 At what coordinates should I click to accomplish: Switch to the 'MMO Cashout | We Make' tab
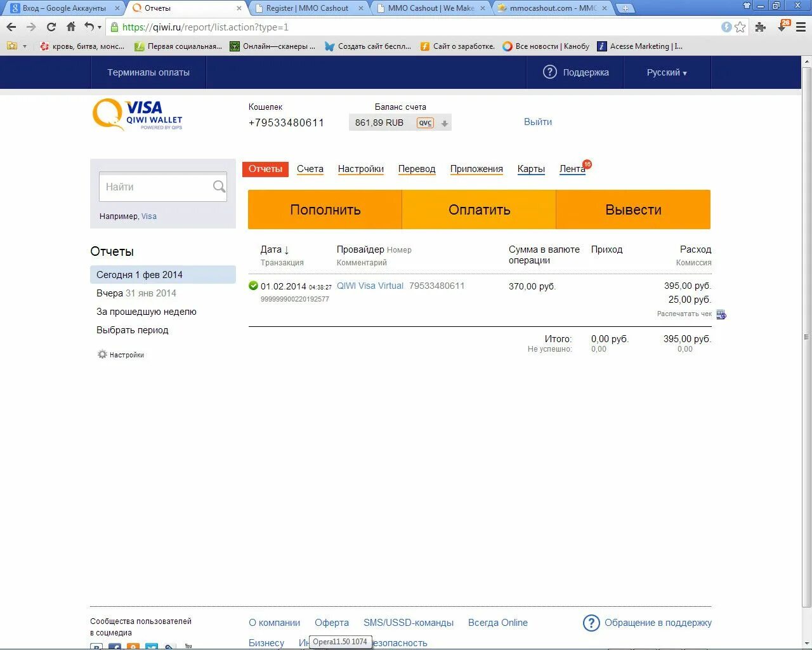431,8
